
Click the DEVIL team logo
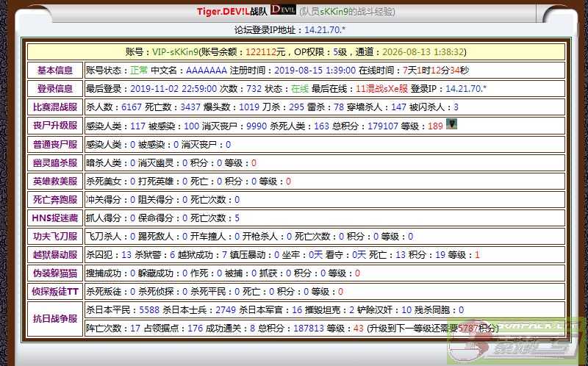pos(283,10)
